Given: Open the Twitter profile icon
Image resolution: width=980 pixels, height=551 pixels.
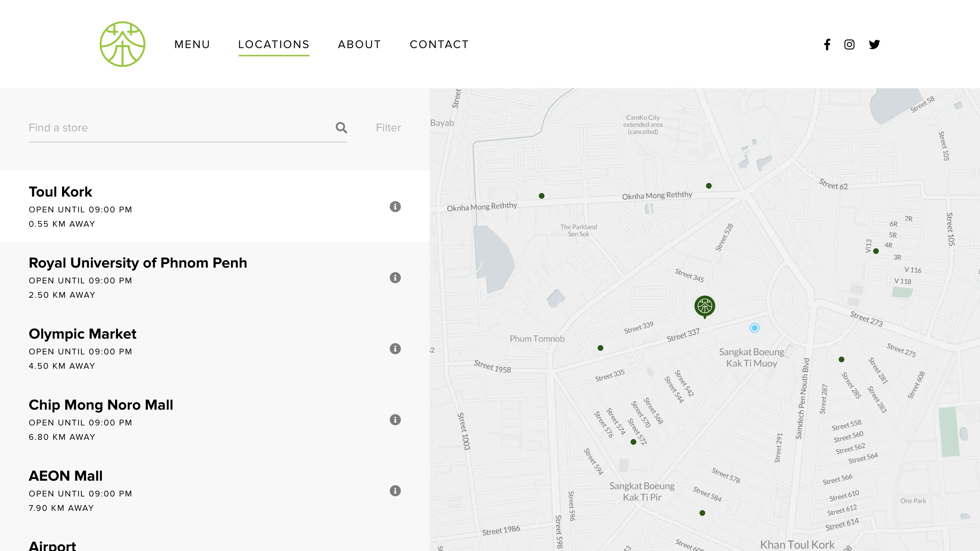Looking at the screenshot, I should (874, 44).
